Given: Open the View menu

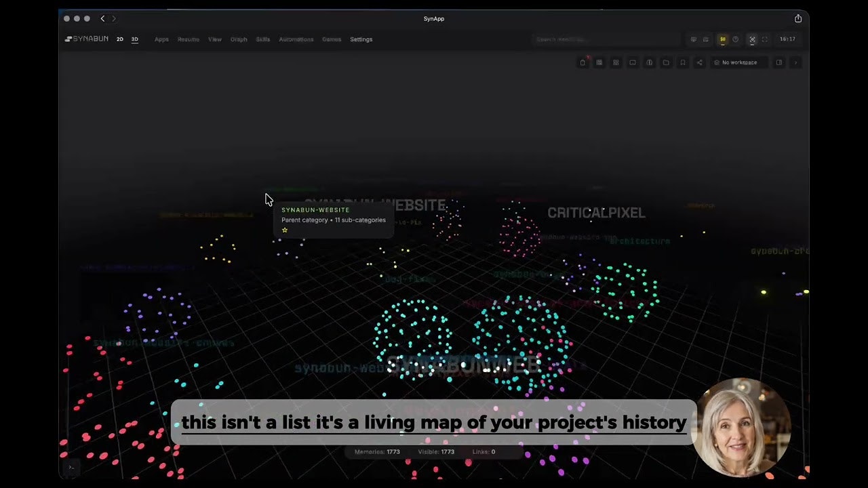Looking at the screenshot, I should click(215, 39).
